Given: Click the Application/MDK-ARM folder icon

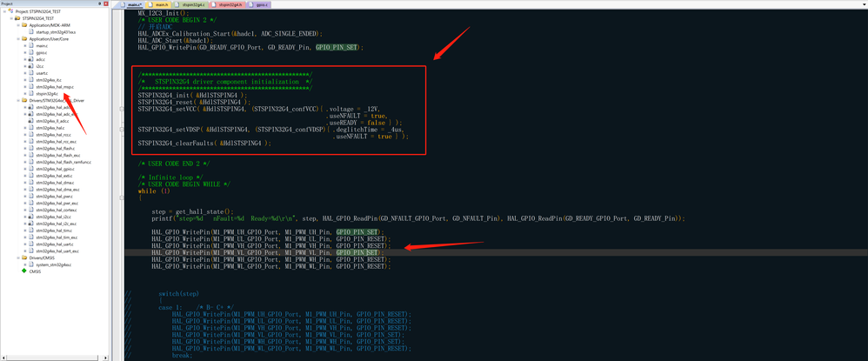Looking at the screenshot, I should [24, 25].
